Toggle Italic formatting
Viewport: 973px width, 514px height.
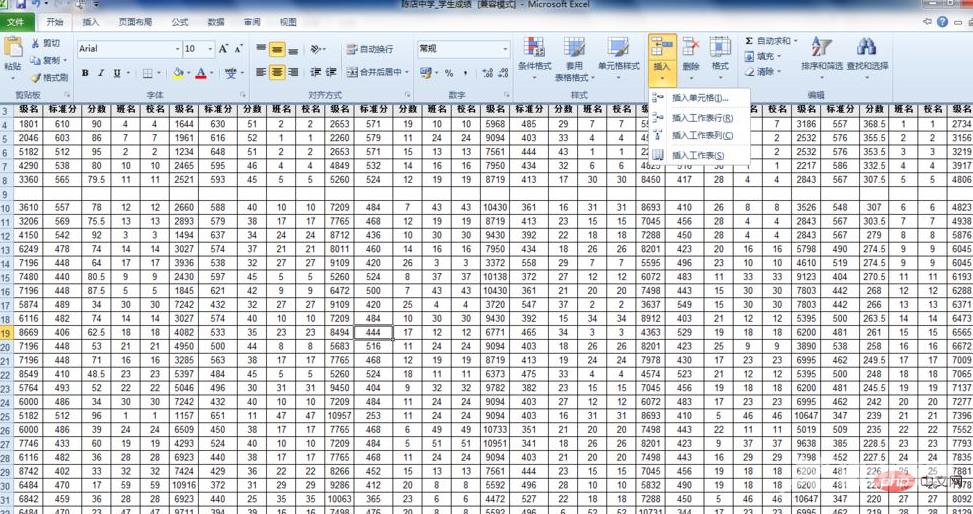point(101,73)
